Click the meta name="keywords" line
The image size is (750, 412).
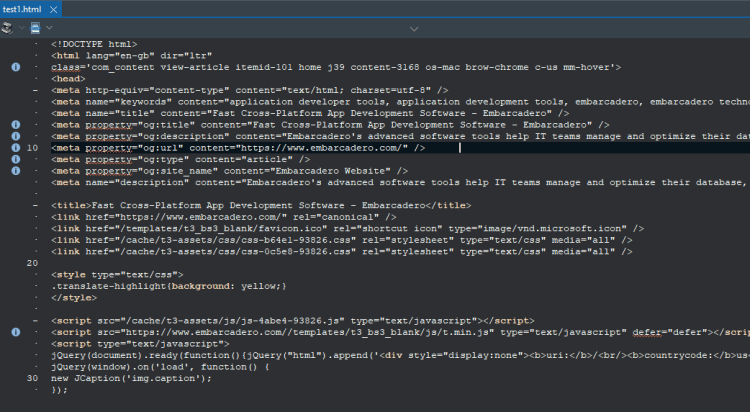[400, 101]
